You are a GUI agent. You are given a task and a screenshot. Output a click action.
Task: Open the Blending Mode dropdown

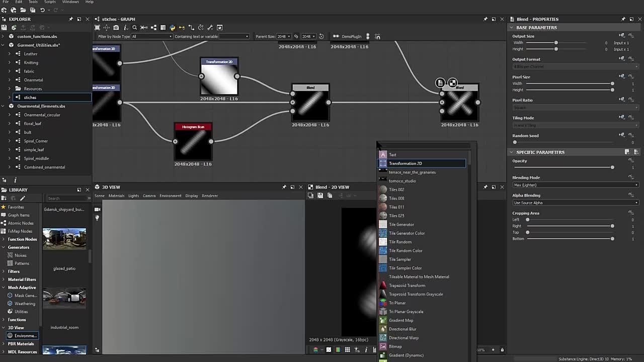(x=575, y=185)
